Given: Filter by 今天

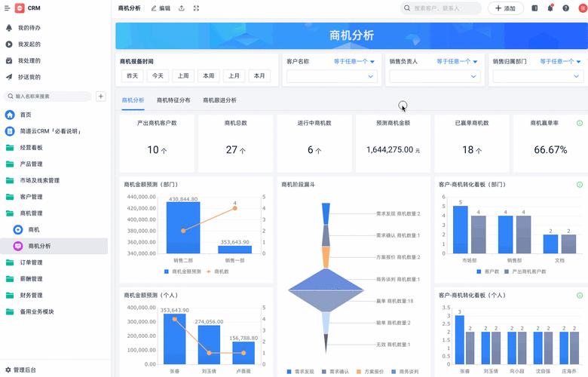Looking at the screenshot, I should [x=158, y=75].
